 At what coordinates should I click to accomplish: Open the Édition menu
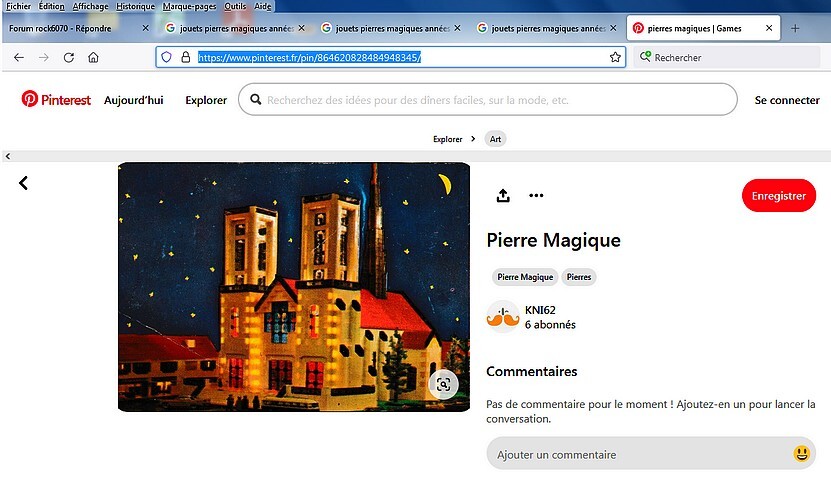[51, 6]
